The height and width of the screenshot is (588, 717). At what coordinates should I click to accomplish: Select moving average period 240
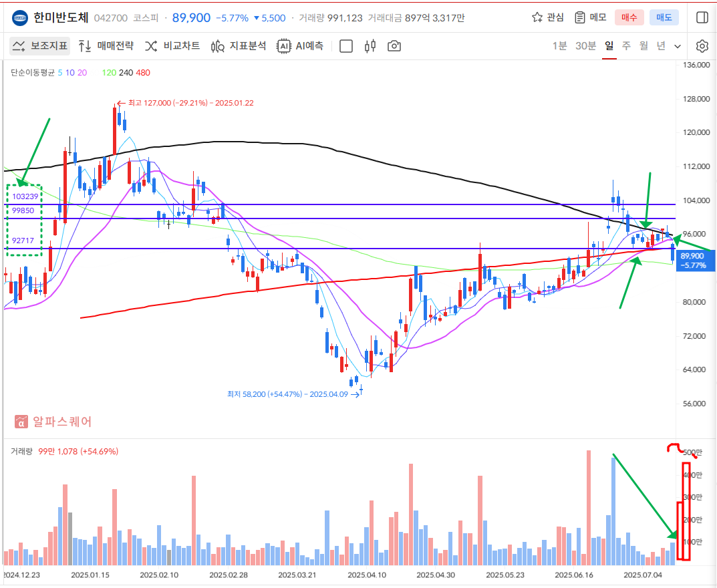point(126,73)
